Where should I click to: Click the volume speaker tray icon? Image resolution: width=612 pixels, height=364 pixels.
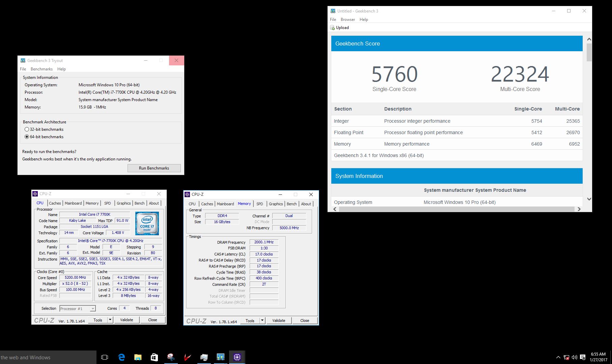point(575,357)
